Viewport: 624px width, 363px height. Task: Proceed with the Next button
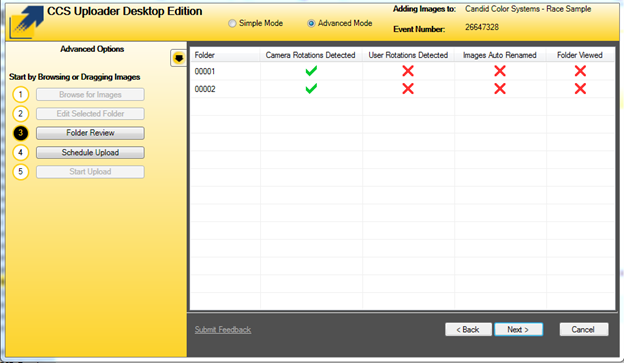click(519, 330)
